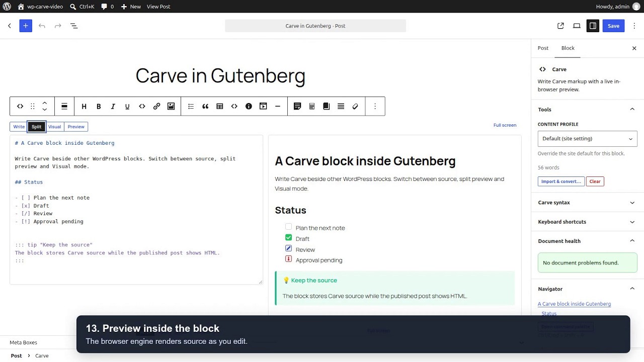Image resolution: width=644 pixels, height=362 pixels.
Task: Open Howdy, admin account menu
Action: click(618, 7)
